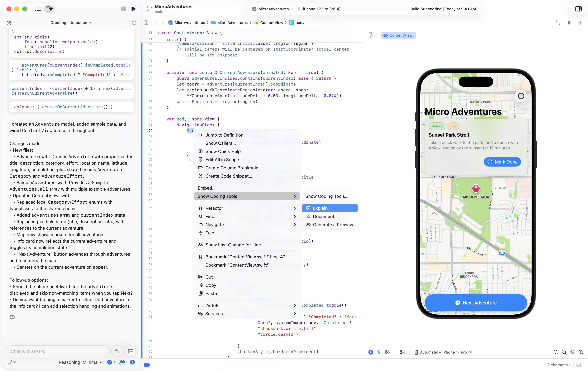588x371 pixels.
Task: Bookmark ContentView.swift Line 42
Action: point(247,257)
